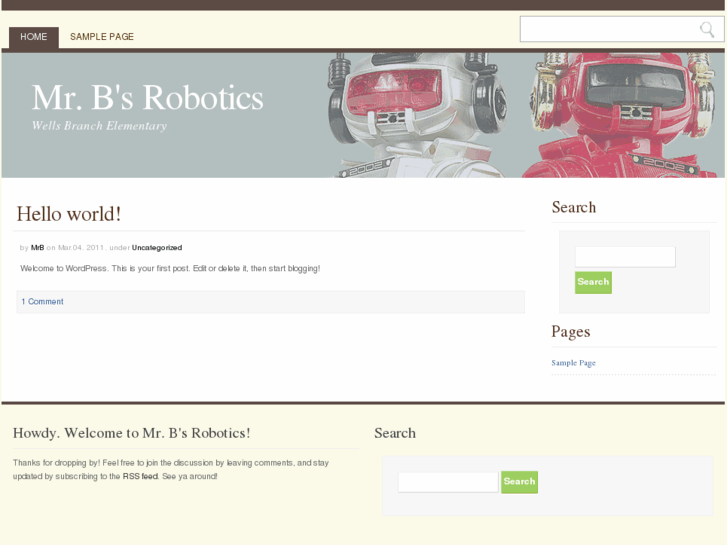Click the Wells Branch Elementary tagline
The image size is (727, 545).
click(x=99, y=126)
